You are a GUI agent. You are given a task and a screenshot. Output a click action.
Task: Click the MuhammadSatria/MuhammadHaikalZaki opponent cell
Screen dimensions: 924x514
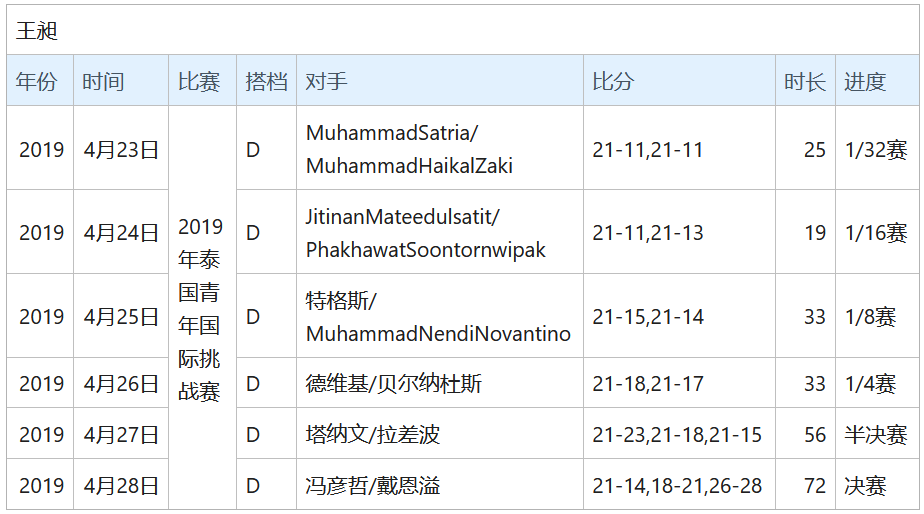pos(408,149)
